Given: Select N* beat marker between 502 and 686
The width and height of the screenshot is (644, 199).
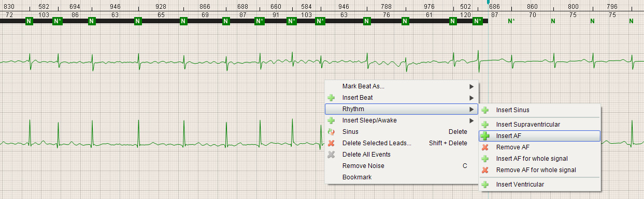Looking at the screenshot, I should pyautogui.click(x=477, y=21).
